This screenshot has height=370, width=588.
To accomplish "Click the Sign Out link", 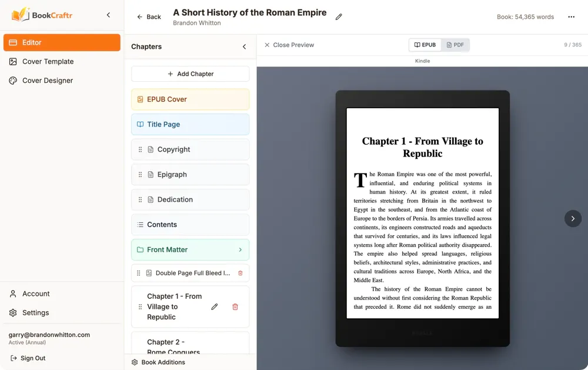I will pos(28,358).
